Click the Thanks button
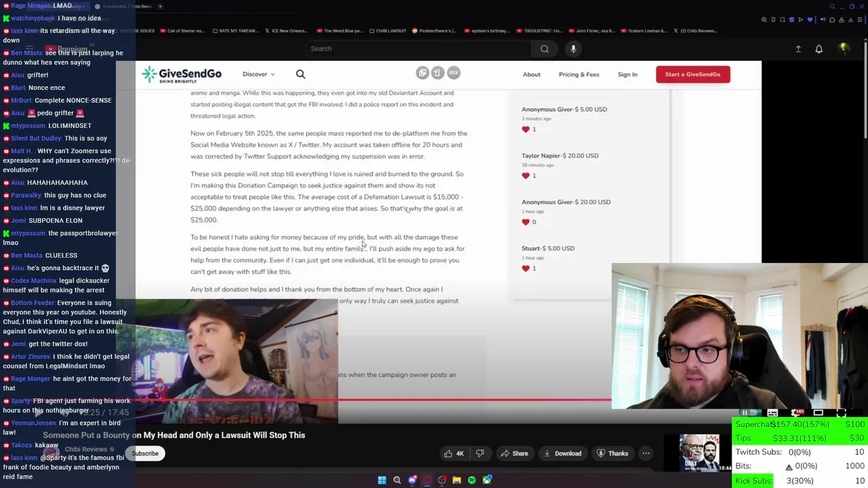 (612, 453)
